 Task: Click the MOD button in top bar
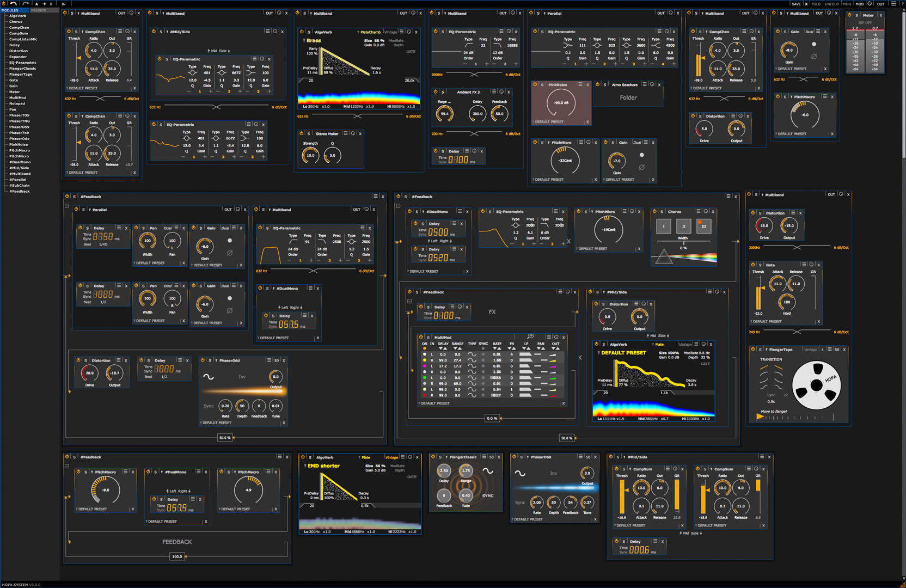pyautogui.click(x=859, y=4)
